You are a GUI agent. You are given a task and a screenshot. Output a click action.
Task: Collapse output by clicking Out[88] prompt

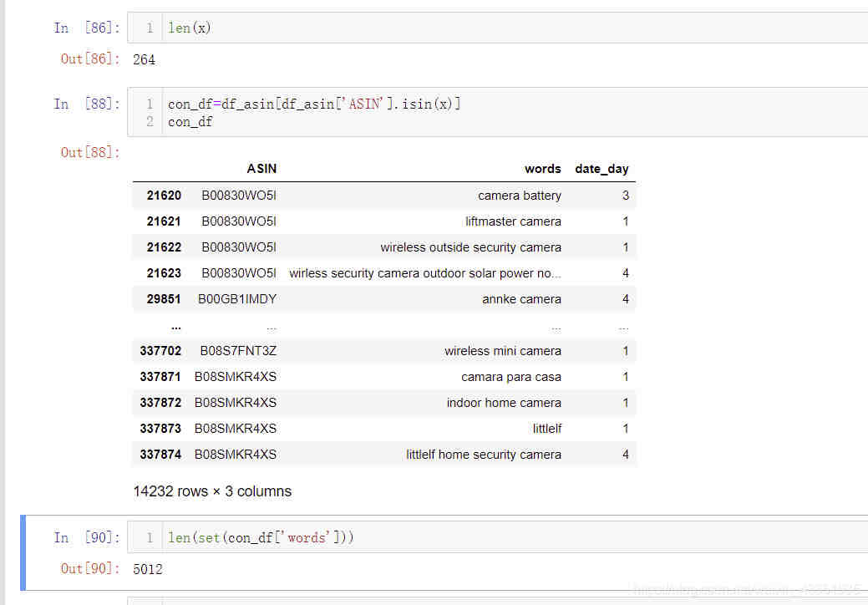coord(90,152)
